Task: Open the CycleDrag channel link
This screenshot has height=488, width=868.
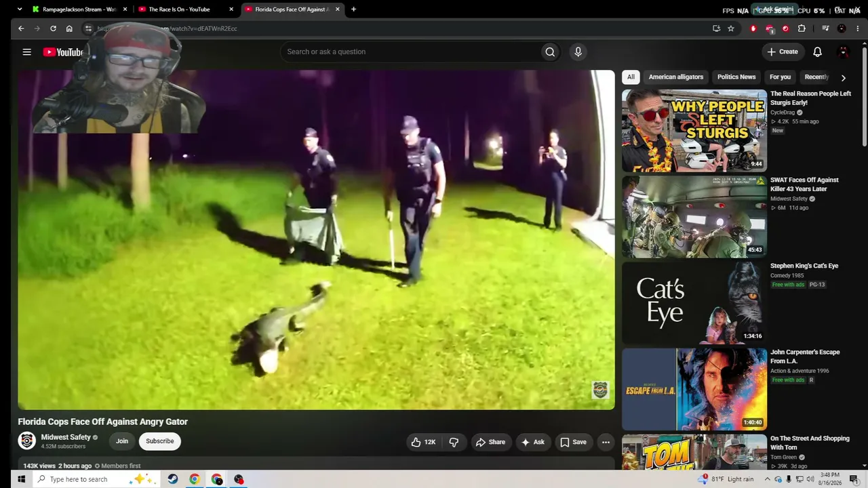Action: (x=783, y=113)
